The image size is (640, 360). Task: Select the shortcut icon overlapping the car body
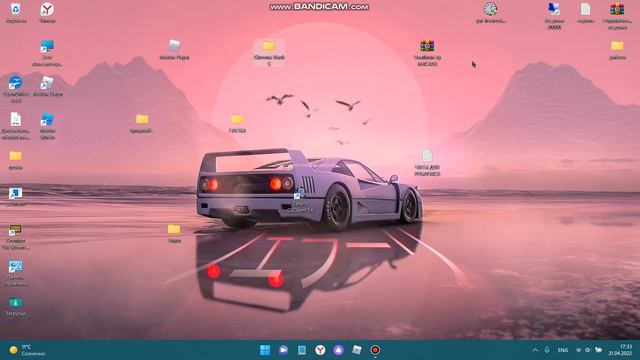coord(300,200)
